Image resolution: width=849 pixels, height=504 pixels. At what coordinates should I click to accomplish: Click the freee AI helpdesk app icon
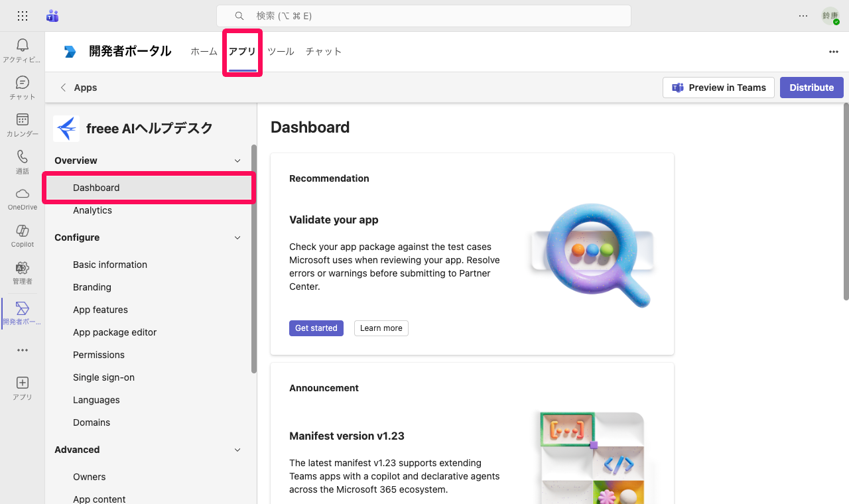tap(66, 129)
